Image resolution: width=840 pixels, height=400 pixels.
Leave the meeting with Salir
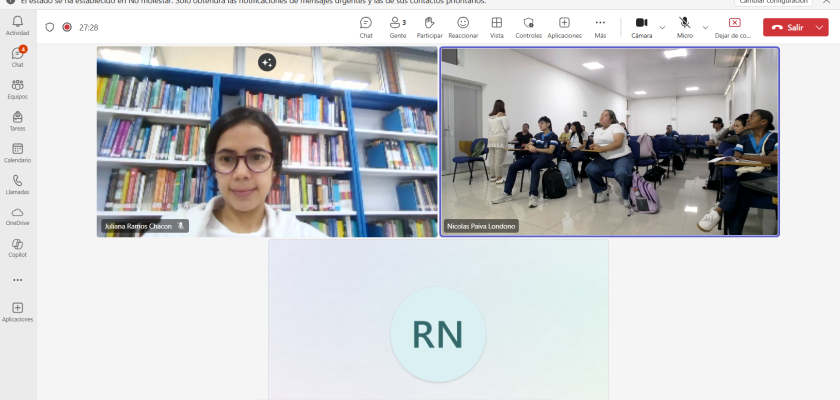click(787, 28)
